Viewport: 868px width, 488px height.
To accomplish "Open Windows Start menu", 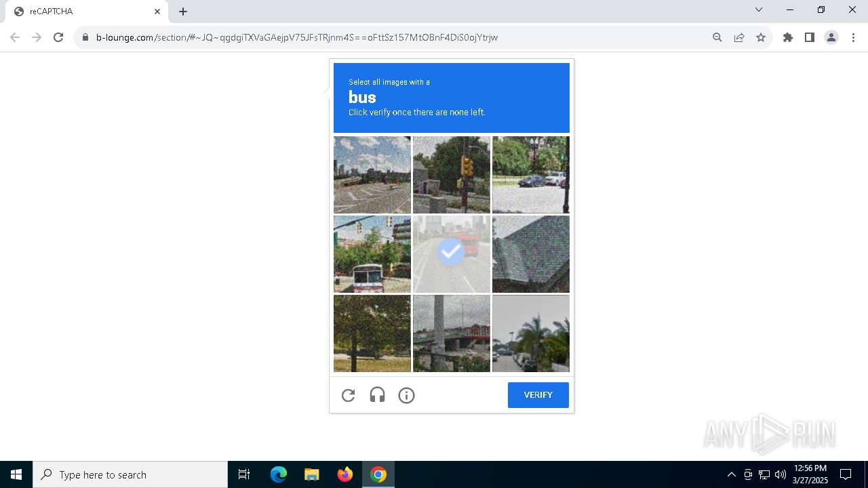I will tap(16, 474).
